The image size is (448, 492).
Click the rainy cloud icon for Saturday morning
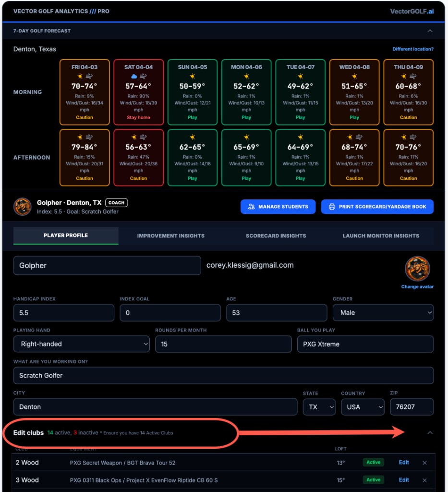coord(134,76)
